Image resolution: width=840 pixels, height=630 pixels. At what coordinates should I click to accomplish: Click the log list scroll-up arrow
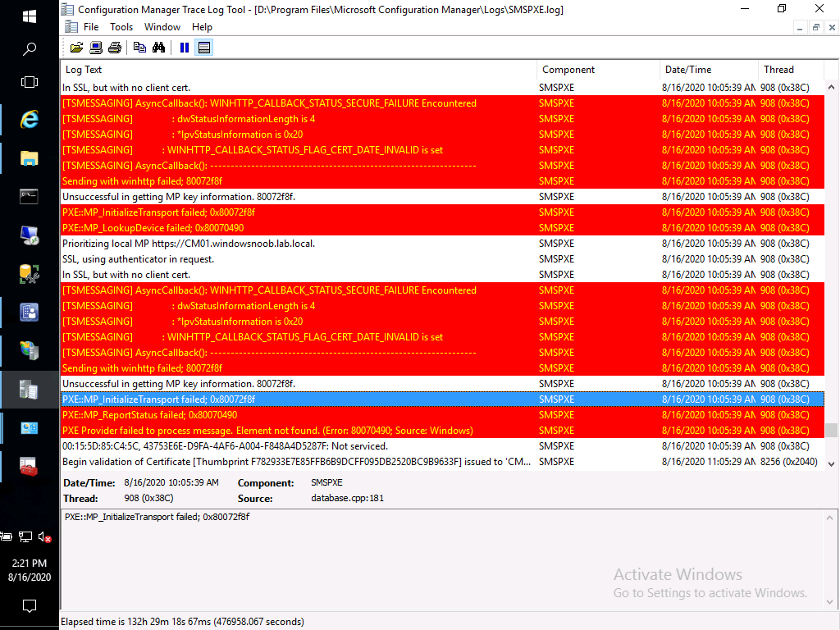pyautogui.click(x=831, y=87)
